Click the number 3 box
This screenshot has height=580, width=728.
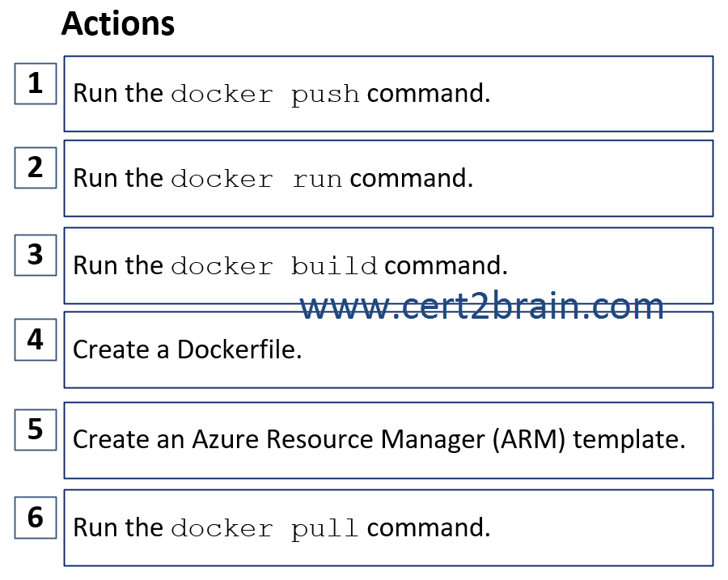pos(36,255)
